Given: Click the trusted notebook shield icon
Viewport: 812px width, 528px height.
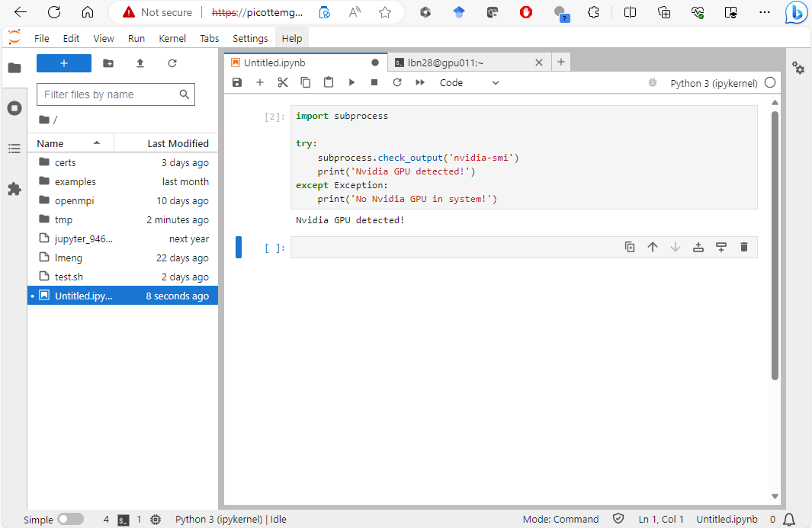Looking at the screenshot, I should tap(618, 519).
